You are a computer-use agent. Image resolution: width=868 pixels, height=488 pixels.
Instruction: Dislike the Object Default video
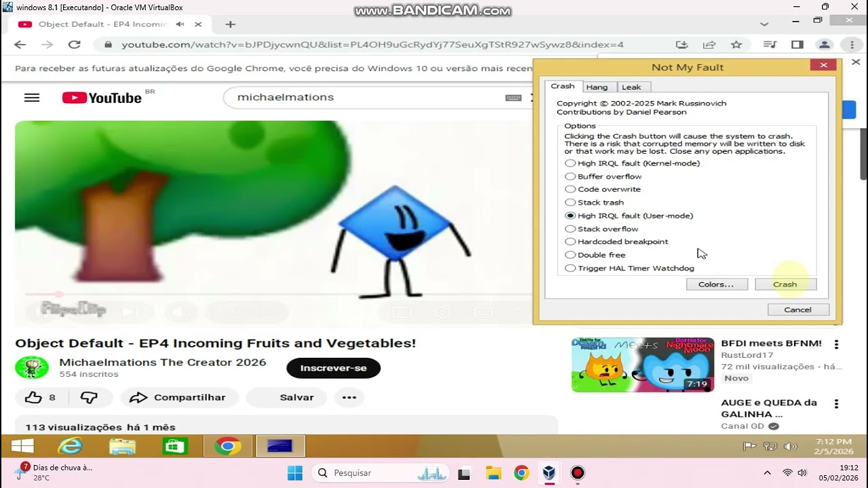click(89, 397)
